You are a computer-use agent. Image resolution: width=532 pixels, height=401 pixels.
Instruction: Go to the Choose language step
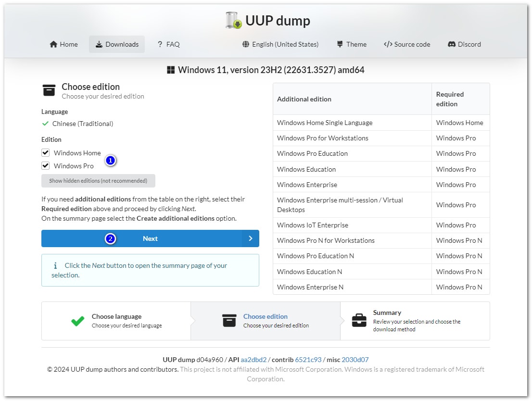click(116, 321)
